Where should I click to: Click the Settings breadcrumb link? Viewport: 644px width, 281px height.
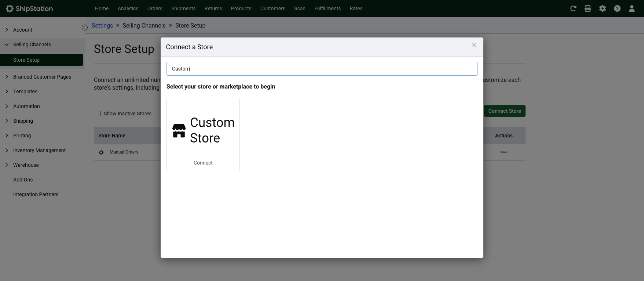click(102, 25)
